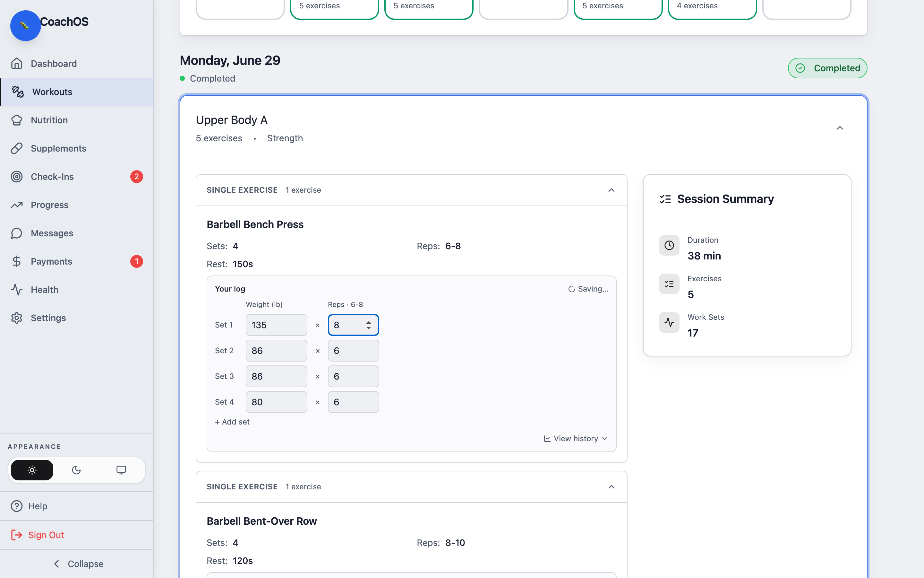Click the Barbell Bench Press title
This screenshot has width=924, height=578.
tap(255, 224)
